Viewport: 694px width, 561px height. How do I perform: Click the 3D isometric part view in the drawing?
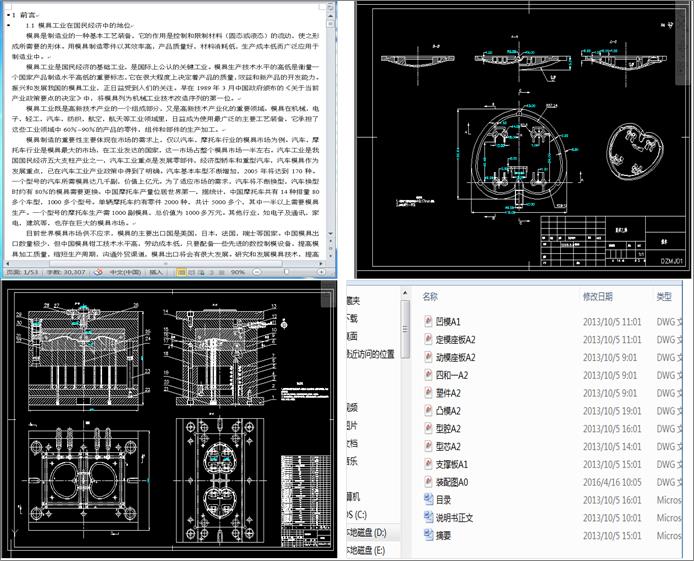635,151
